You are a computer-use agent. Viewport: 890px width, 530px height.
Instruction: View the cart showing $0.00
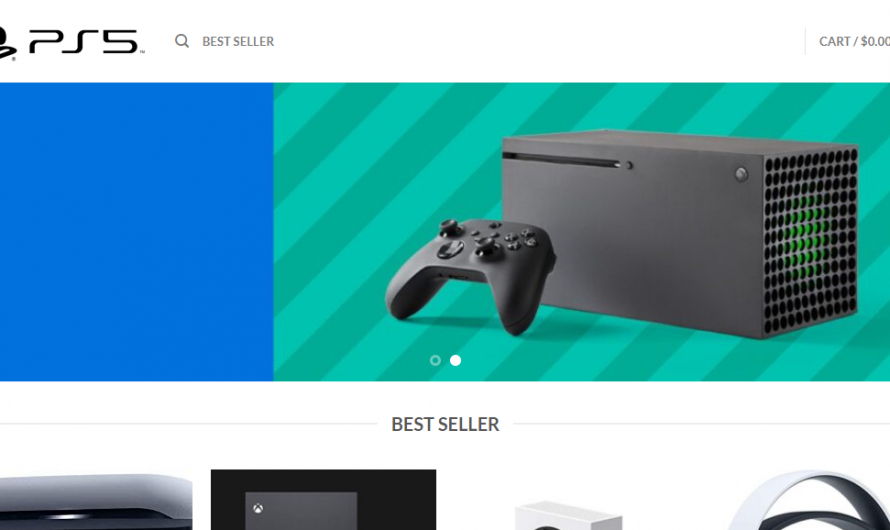(854, 41)
